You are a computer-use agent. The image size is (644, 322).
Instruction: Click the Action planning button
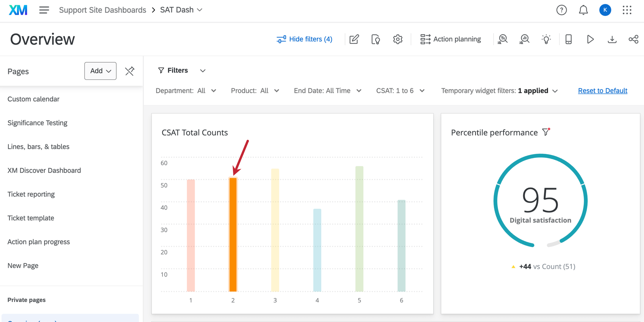click(x=450, y=39)
